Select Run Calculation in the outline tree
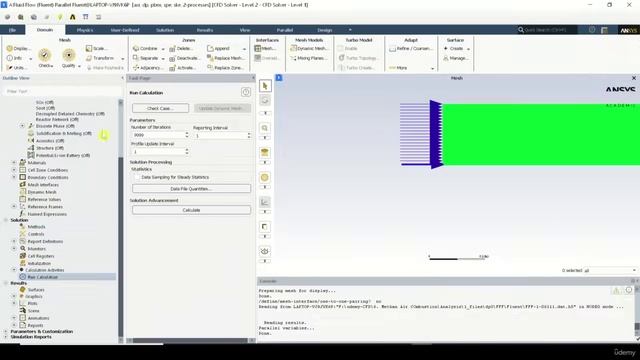 coord(42,277)
